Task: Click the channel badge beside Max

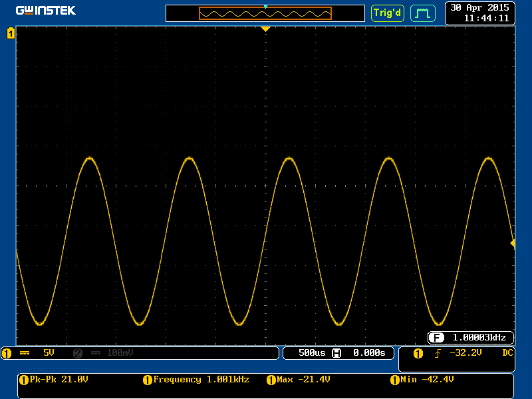Action: pos(271,380)
